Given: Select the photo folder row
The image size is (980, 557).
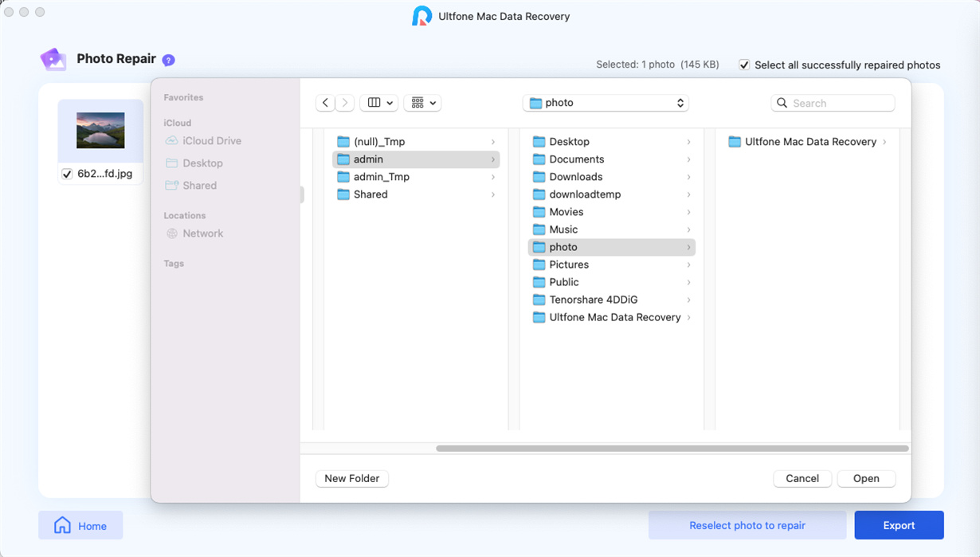Looking at the screenshot, I should coord(612,247).
